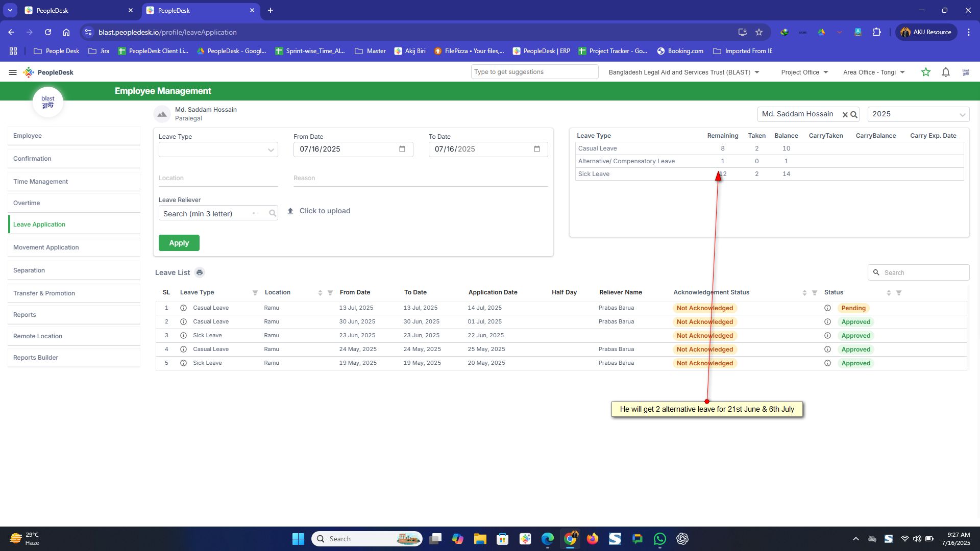Click the green favorites star icon
Image resolution: width=980 pixels, height=551 pixels.
pos(925,72)
